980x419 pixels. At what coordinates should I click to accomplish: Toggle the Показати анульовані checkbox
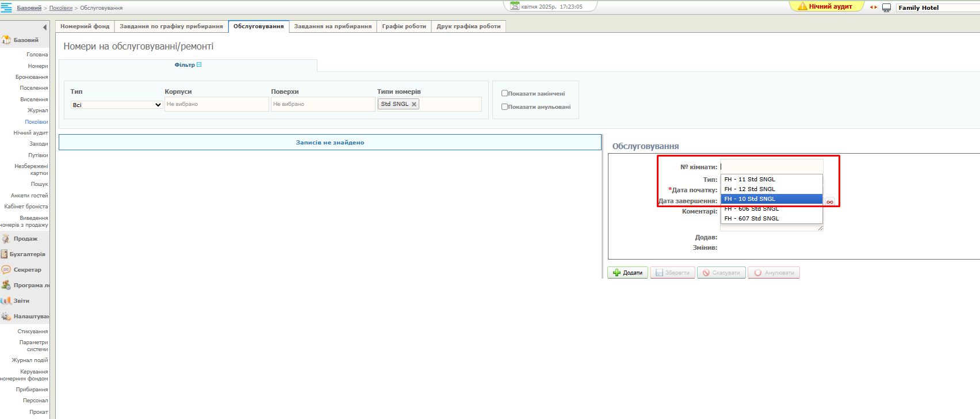pos(504,106)
